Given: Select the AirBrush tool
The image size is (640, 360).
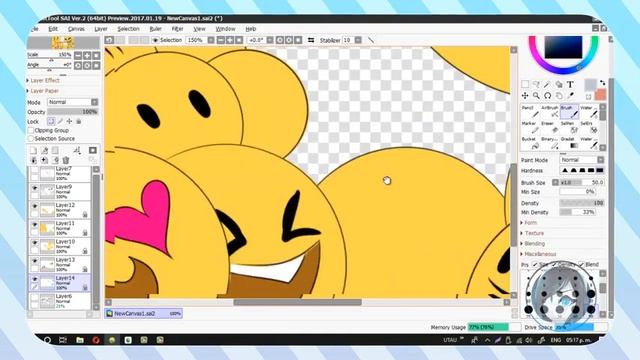Looking at the screenshot, I should pos(549,112).
